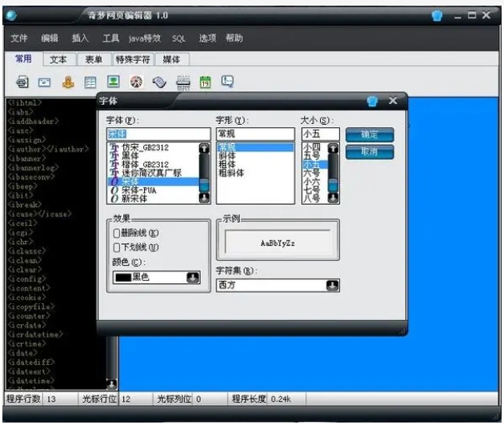Open the character set (字符集) dropdown showing 西方
This screenshot has width=504, height=425.
(x=278, y=285)
